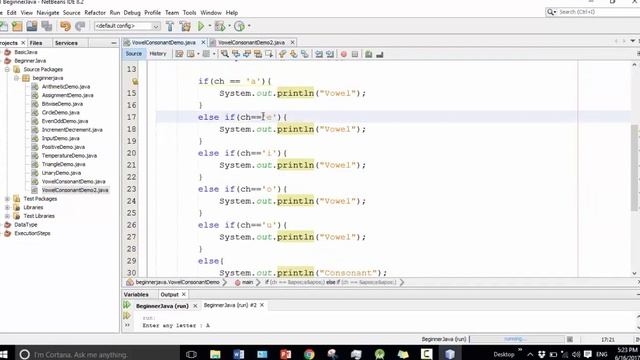The height and width of the screenshot is (360, 640).
Task: Close the VowelConsonantDemo.java editor tab
Action: (203, 42)
